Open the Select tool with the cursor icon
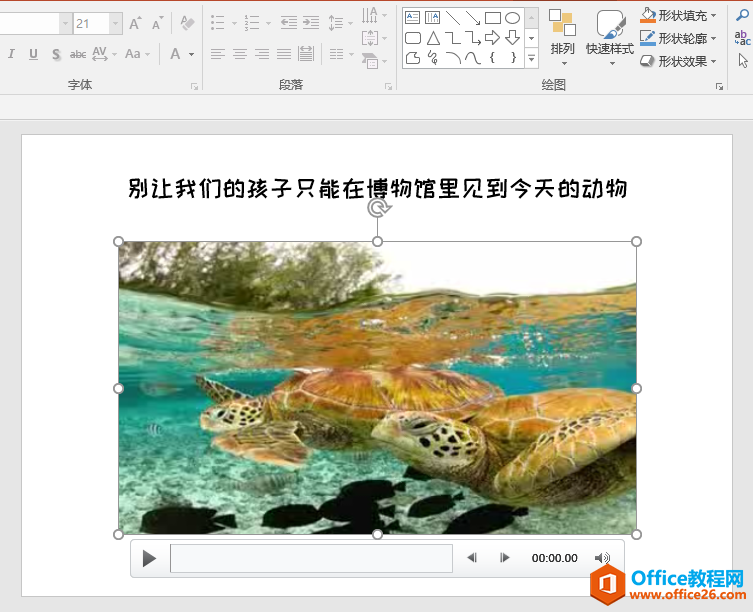 coord(743,61)
